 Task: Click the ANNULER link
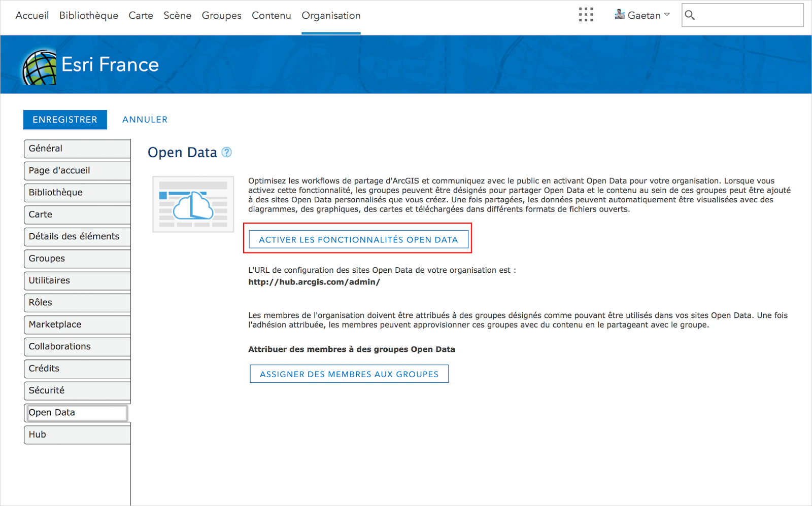(x=145, y=120)
